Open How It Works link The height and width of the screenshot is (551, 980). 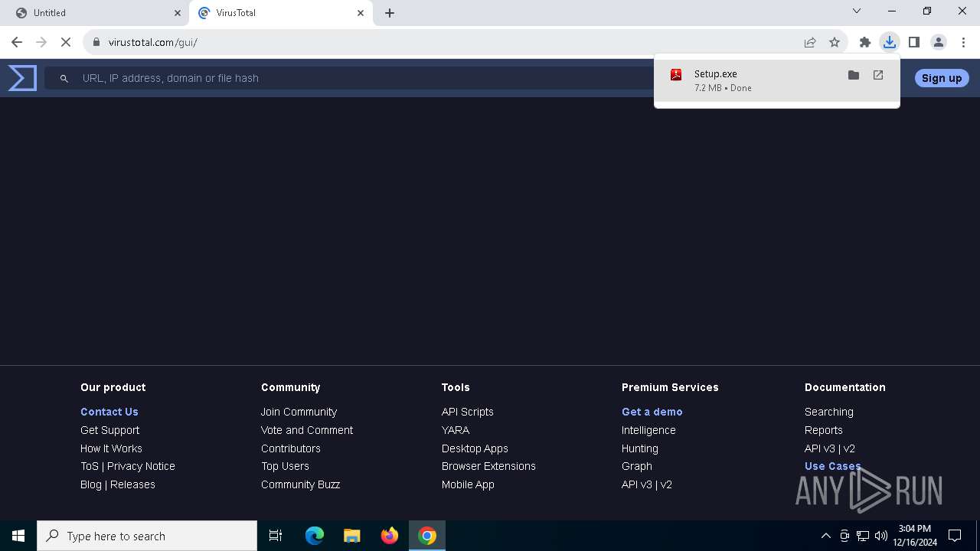click(x=111, y=448)
